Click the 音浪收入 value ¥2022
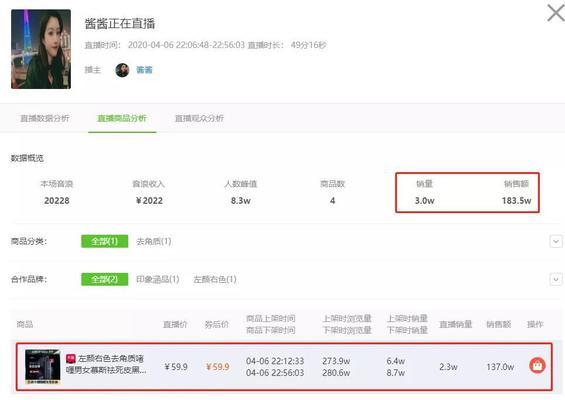The height and width of the screenshot is (400, 565). click(149, 201)
